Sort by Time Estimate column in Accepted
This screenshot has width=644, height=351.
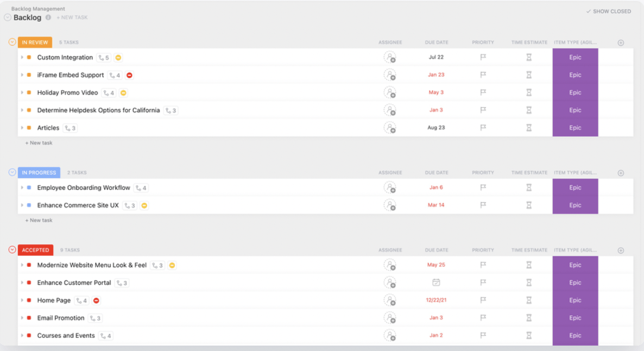coord(529,250)
